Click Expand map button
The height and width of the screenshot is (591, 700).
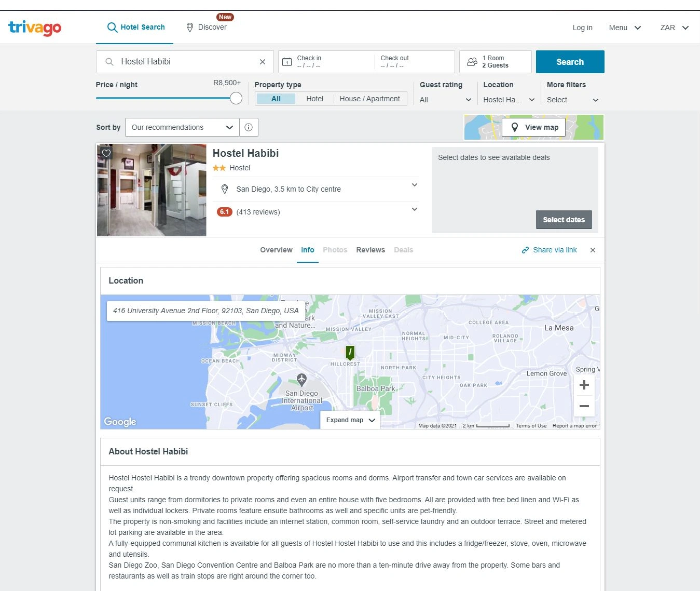350,420
